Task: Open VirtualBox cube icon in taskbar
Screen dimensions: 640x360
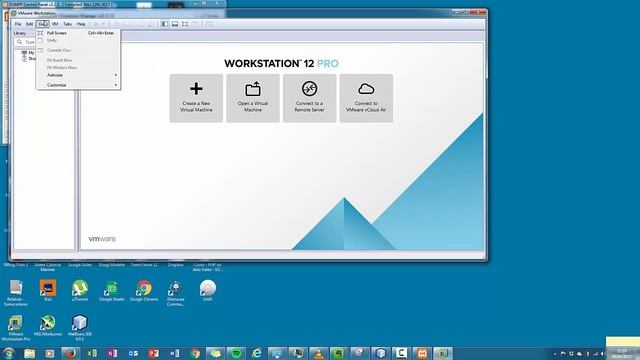Action: click(380, 353)
